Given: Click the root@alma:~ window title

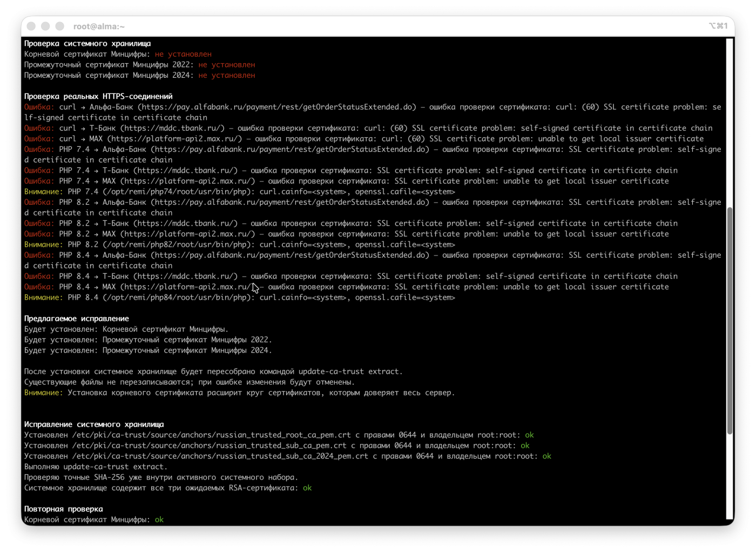Looking at the screenshot, I should (99, 26).
